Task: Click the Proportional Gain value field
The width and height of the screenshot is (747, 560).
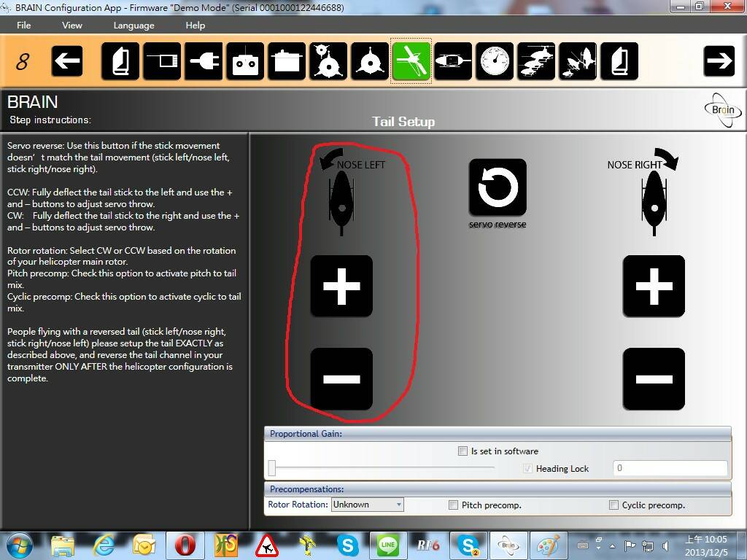Action: click(x=670, y=468)
